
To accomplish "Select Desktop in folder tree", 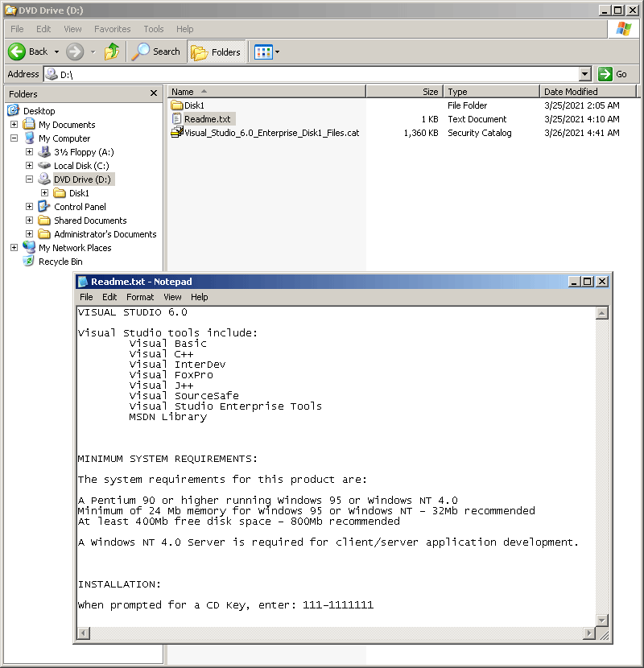I will tap(39, 111).
